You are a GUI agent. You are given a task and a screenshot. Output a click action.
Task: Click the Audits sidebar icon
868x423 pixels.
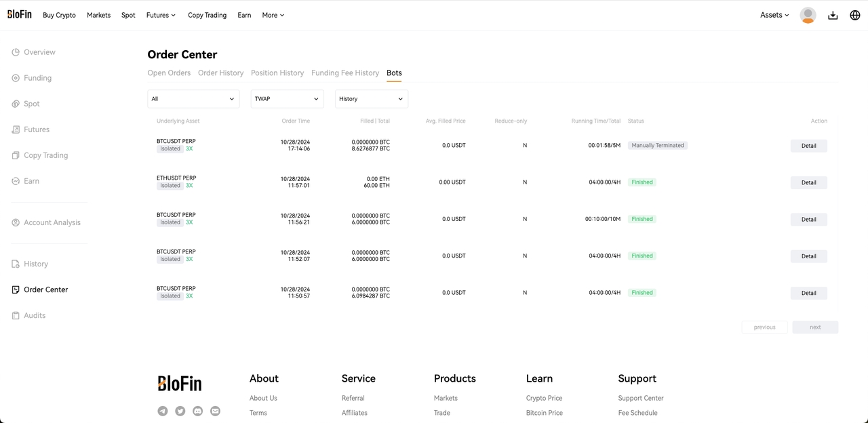click(16, 315)
